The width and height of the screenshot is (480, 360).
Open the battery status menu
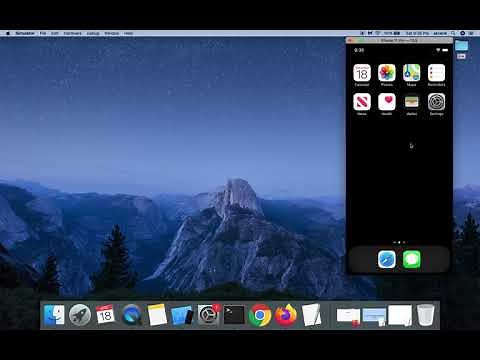point(391,33)
